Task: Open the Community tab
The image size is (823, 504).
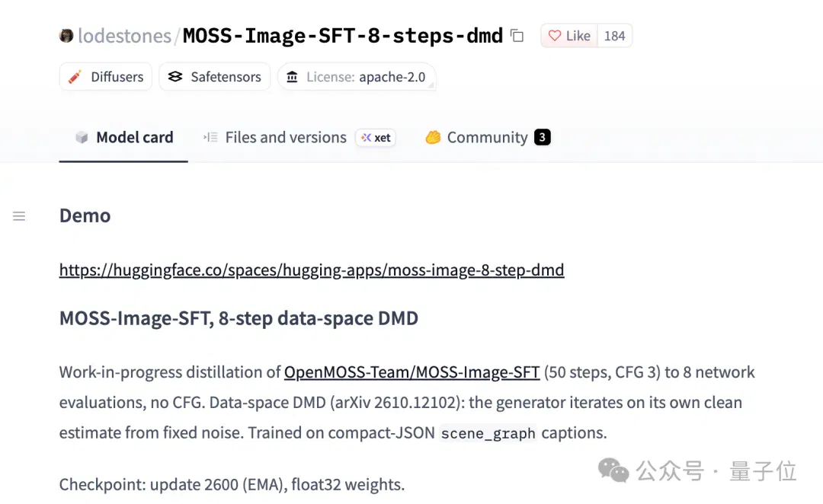Action: (488, 137)
